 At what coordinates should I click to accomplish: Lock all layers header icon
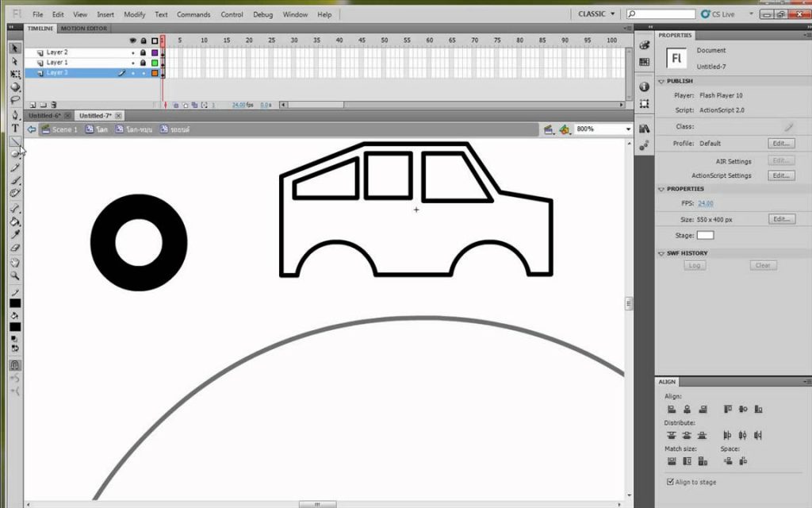144,40
